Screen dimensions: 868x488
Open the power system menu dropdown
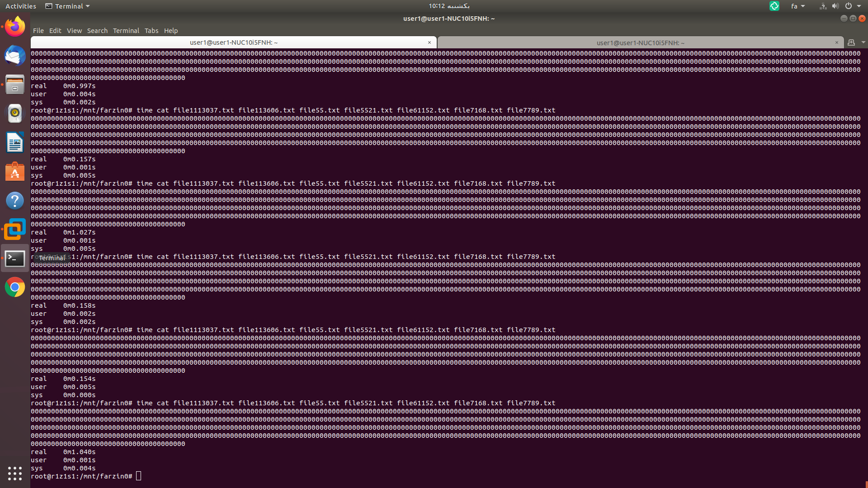[853, 6]
